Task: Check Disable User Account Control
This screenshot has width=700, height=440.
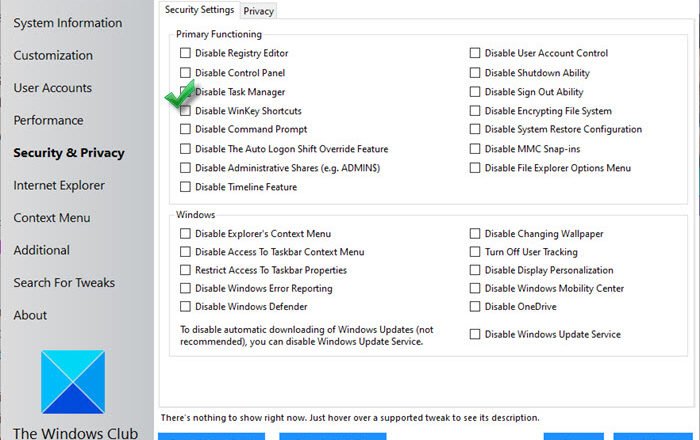Action: pos(475,53)
